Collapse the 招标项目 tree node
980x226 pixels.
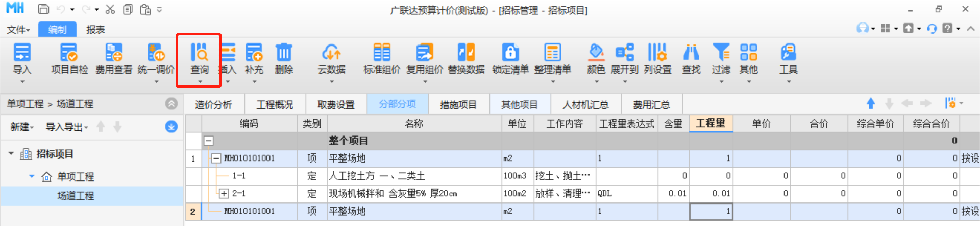[x=11, y=154]
